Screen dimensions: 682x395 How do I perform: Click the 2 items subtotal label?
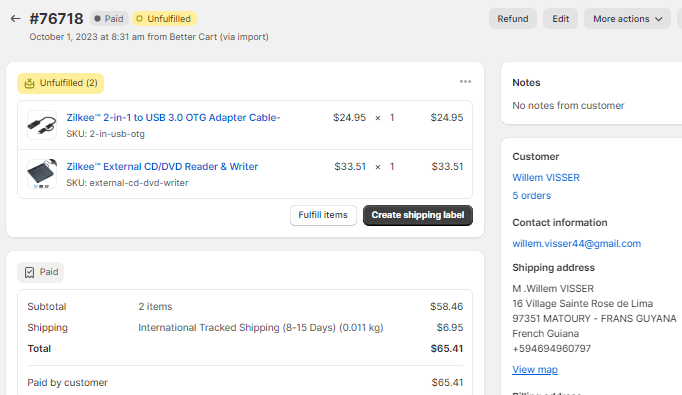click(x=155, y=307)
